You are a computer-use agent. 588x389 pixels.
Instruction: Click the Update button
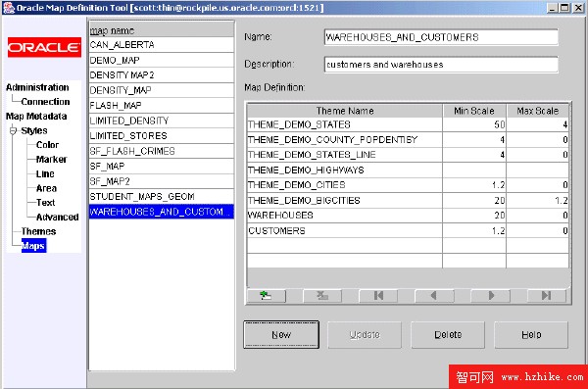pos(365,334)
